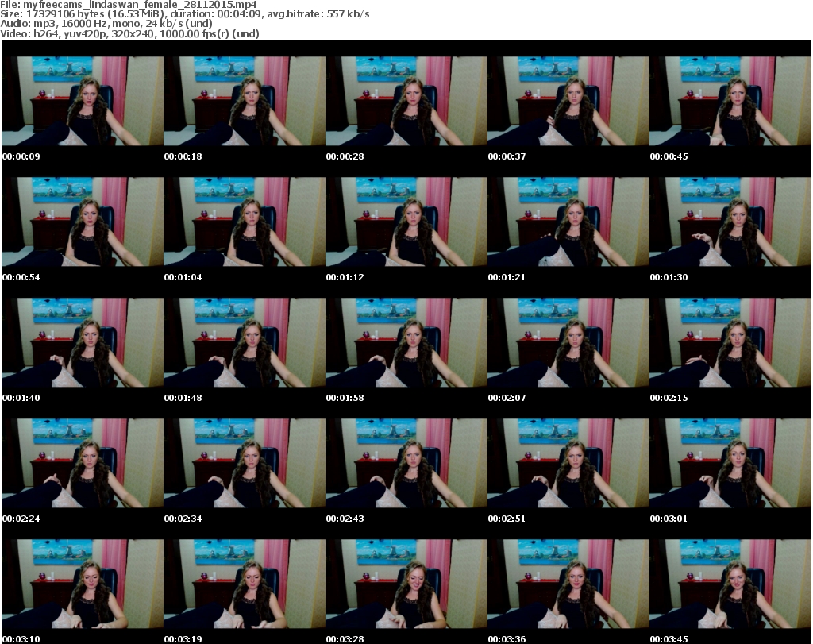
Task: Select the thumbnail frame at 00:00:09
Action: click(x=83, y=101)
